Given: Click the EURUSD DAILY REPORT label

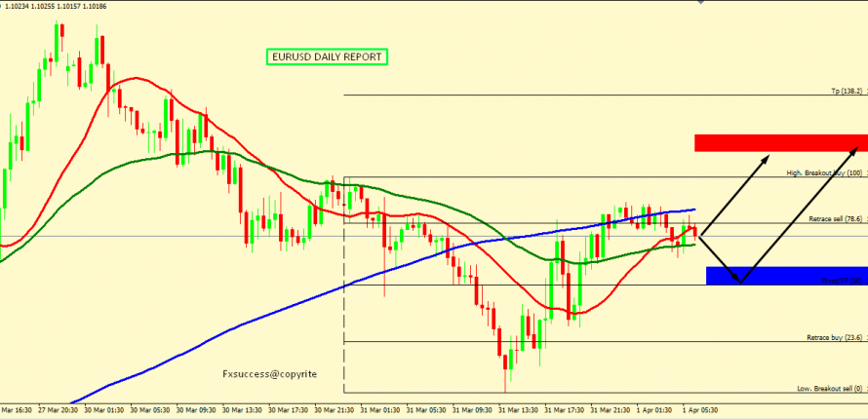Looking at the screenshot, I should click(327, 57).
